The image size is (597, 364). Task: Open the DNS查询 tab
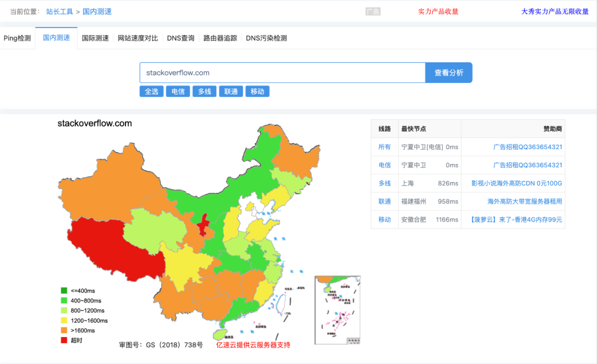(180, 38)
